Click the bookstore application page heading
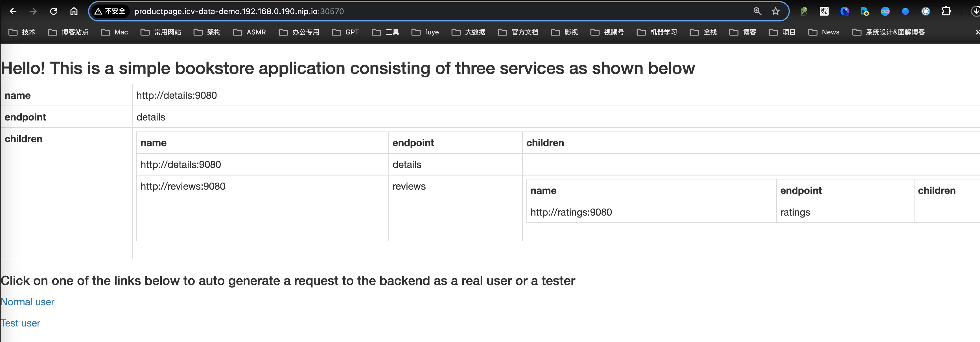This screenshot has width=980, height=342. point(348,69)
